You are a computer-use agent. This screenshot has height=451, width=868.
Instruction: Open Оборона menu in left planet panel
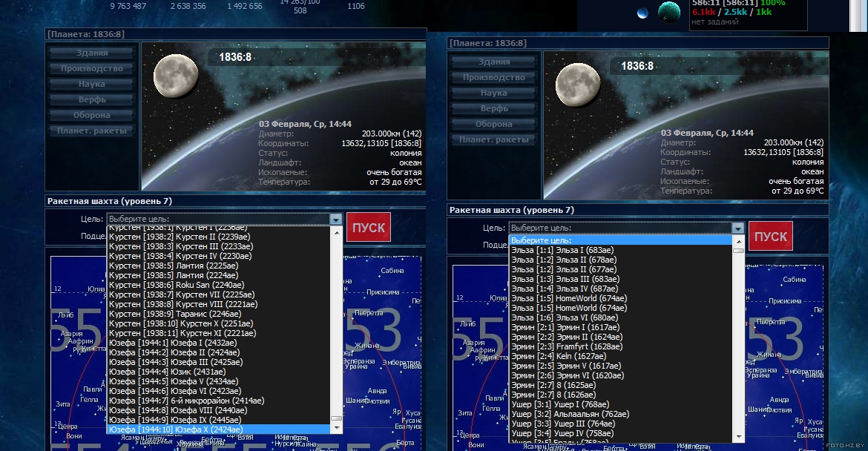click(92, 115)
